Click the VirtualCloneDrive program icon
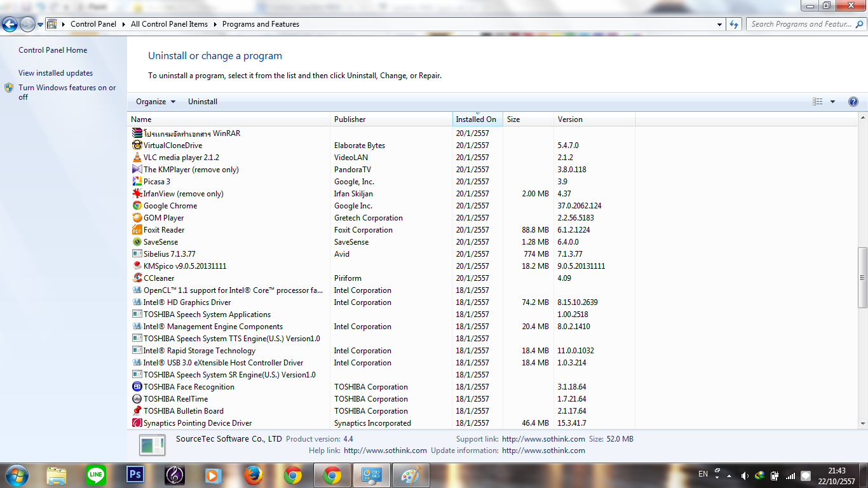Screen dimensions: 868x488 click(137, 146)
